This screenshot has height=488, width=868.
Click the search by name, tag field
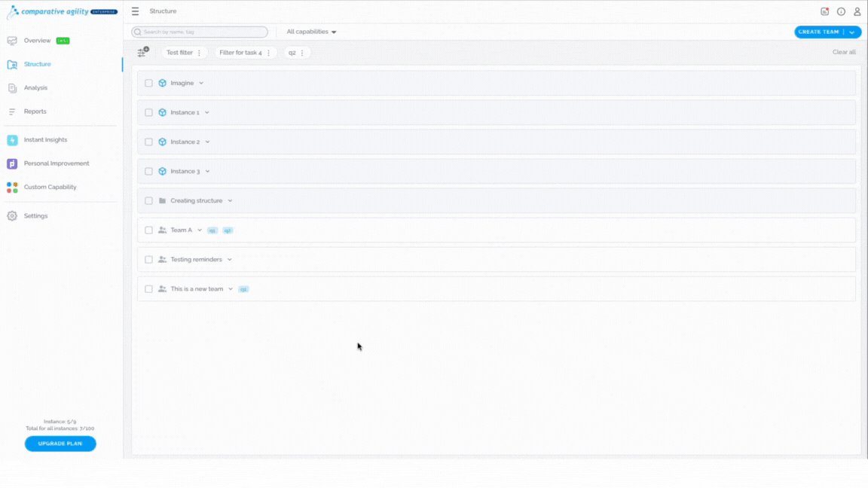[x=200, y=32]
